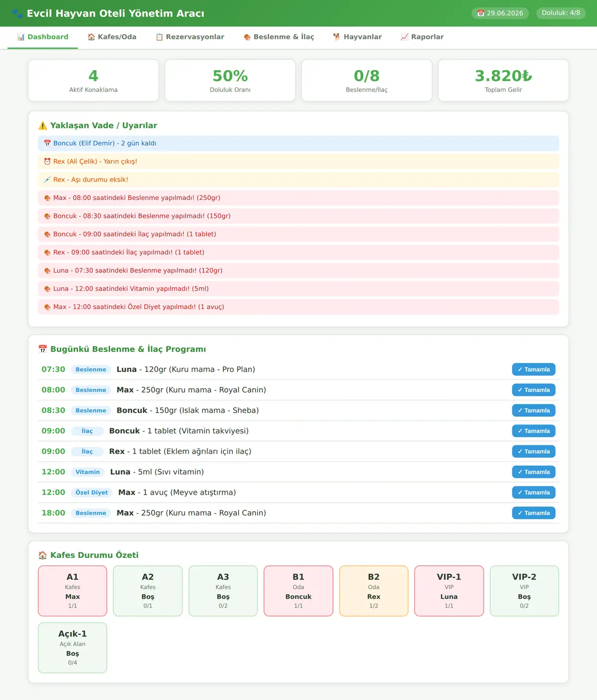Click the food icon on Luna 12:00 Vitamin alert

(47, 289)
